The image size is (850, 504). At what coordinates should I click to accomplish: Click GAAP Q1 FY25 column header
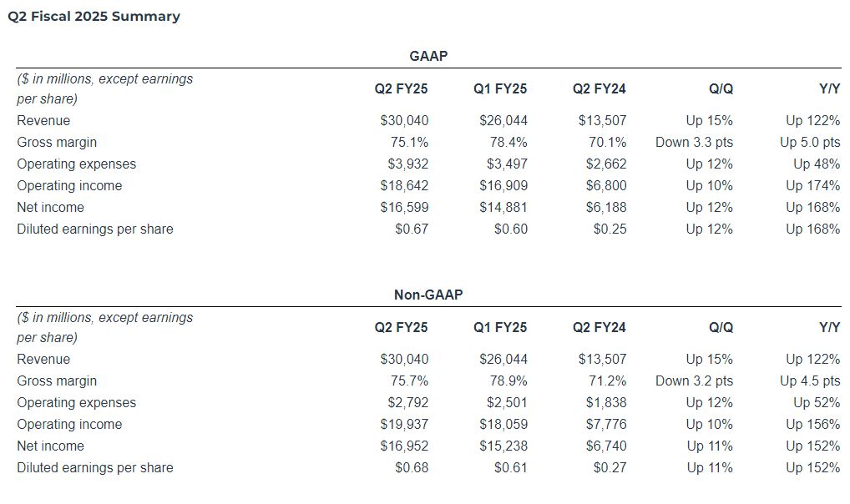[500, 88]
